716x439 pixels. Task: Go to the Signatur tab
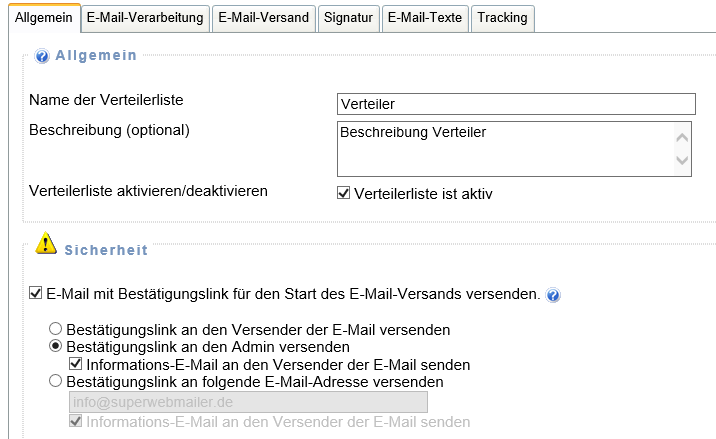click(x=348, y=18)
